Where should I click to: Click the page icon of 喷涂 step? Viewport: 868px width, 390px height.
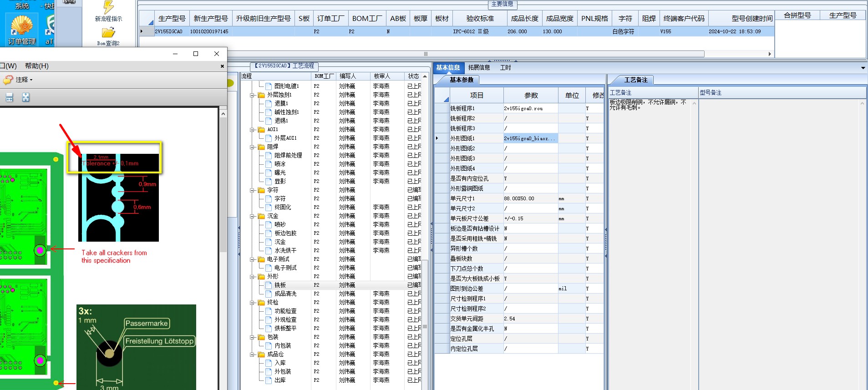(269, 164)
